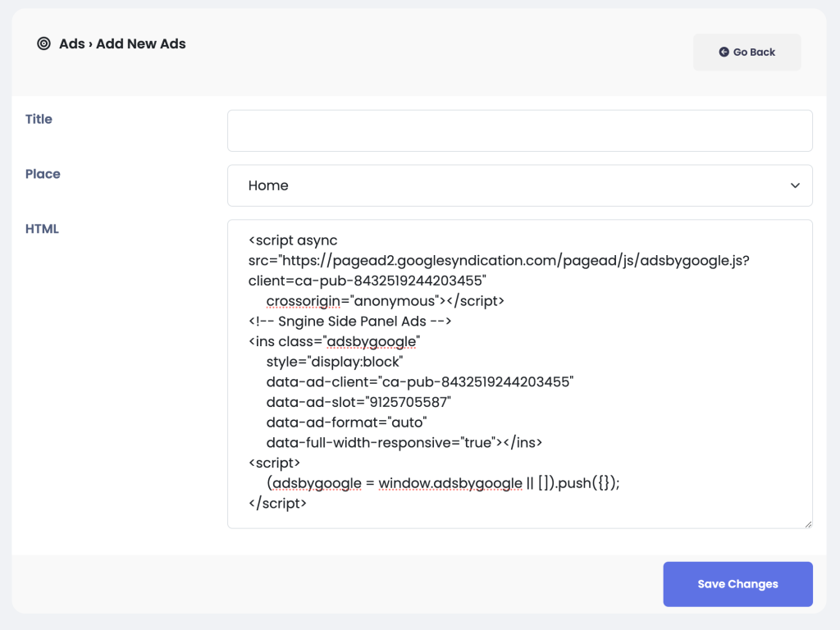Click the chevron arrow of Place dropdown
This screenshot has height=630, width=840.
tap(795, 185)
